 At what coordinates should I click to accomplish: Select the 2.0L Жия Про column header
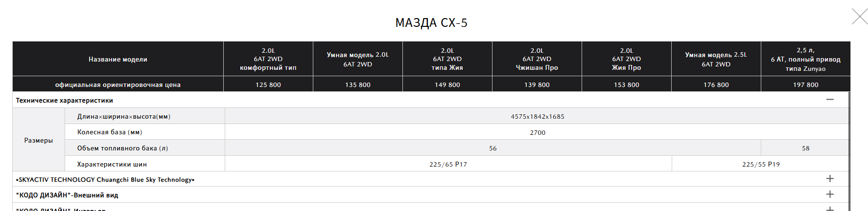pyautogui.click(x=627, y=59)
